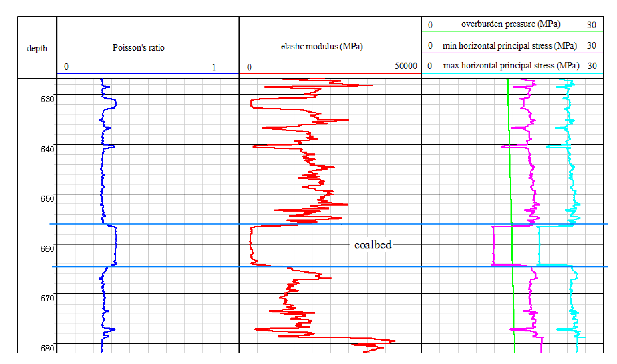
Task: Click the magenta min horizontal stress legend line
Action: (x=512, y=53)
